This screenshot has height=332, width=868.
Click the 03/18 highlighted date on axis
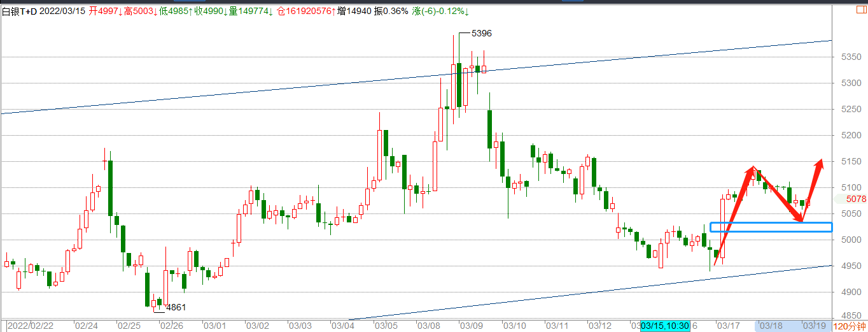771,326
